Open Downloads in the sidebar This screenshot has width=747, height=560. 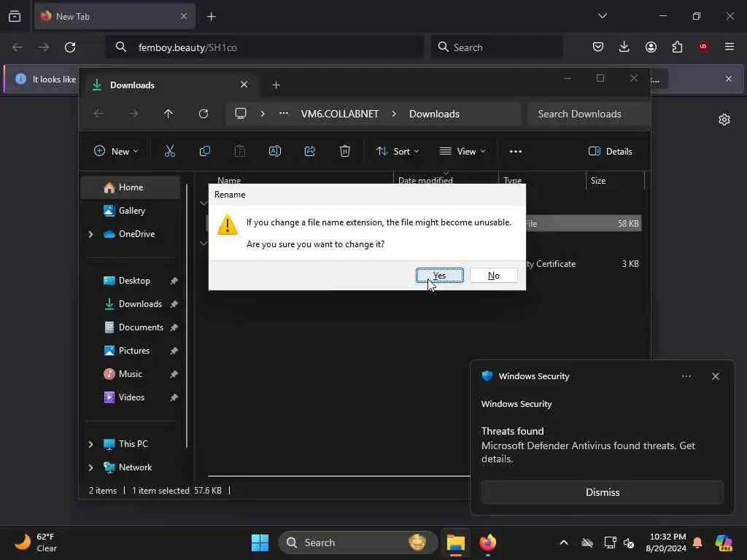click(x=140, y=304)
